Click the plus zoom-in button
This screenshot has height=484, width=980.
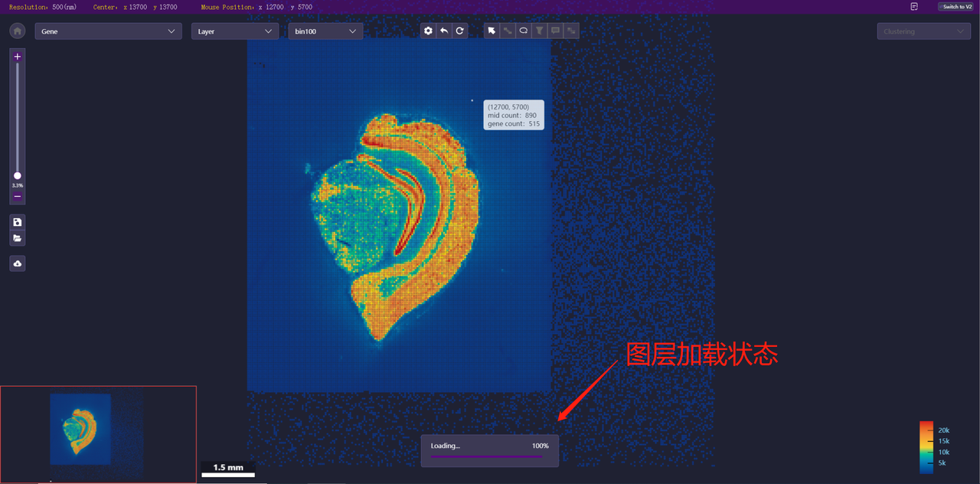pos(18,57)
